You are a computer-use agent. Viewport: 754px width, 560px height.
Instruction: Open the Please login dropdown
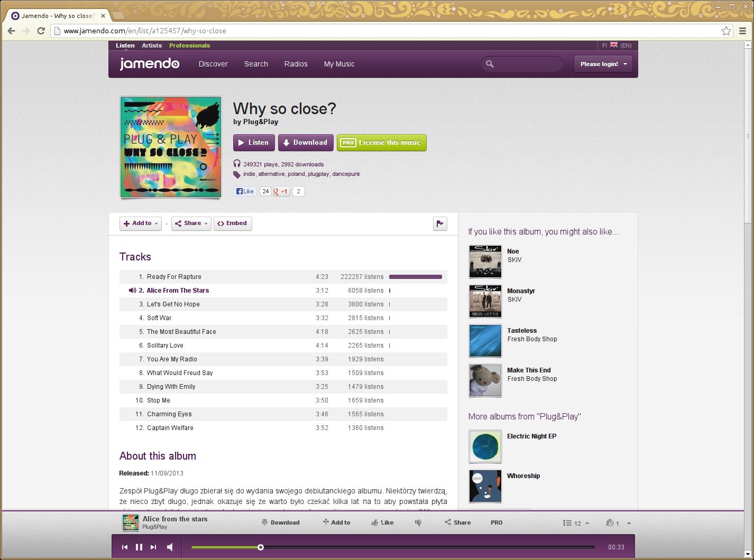coord(603,64)
